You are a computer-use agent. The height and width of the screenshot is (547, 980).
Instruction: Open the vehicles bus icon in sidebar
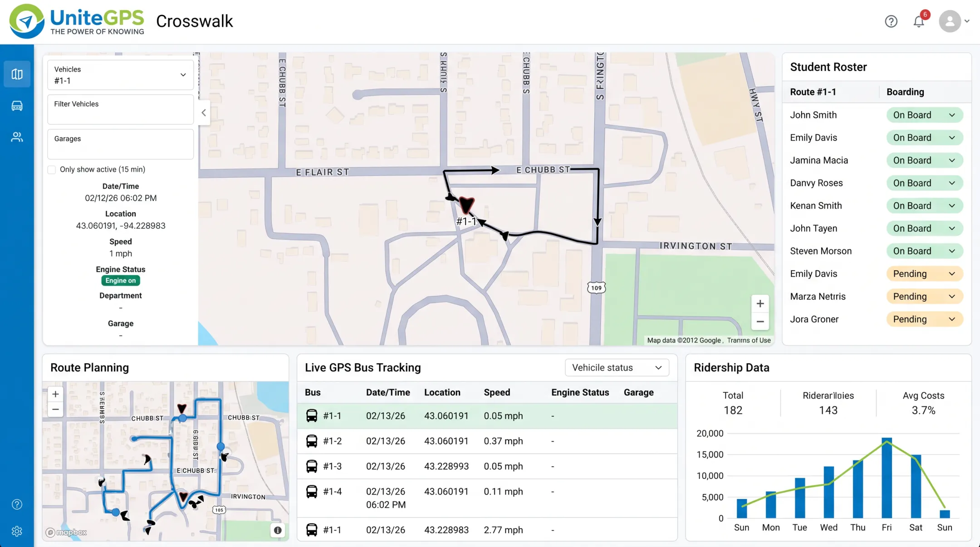[x=17, y=106]
